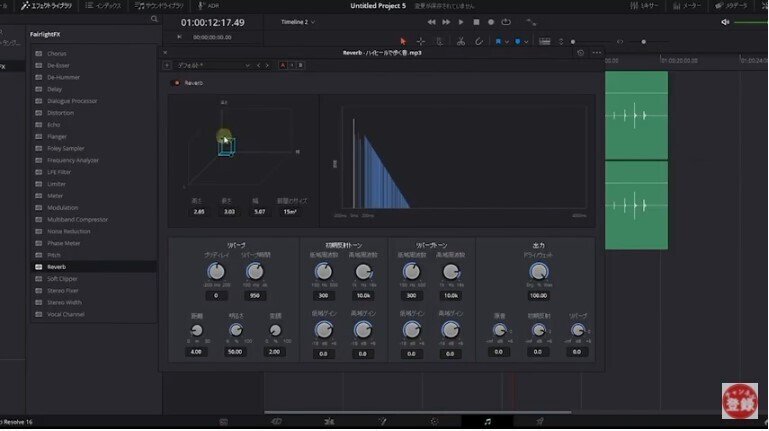Screen dimensions: 769x431
Task: Click the timeline view options icon
Action: pyautogui.click(x=544, y=42)
